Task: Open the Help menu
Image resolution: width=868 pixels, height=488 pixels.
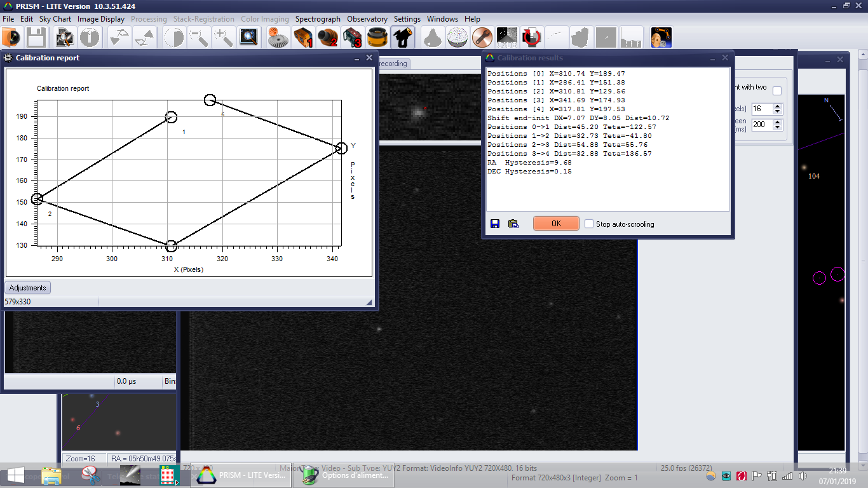Action: point(472,19)
